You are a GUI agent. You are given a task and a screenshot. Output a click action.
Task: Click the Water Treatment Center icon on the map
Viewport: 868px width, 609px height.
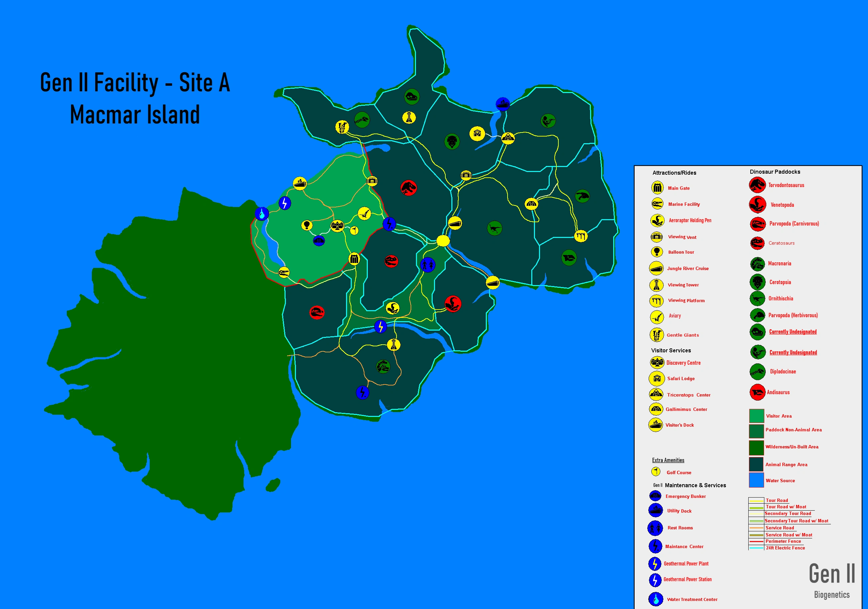[261, 214]
